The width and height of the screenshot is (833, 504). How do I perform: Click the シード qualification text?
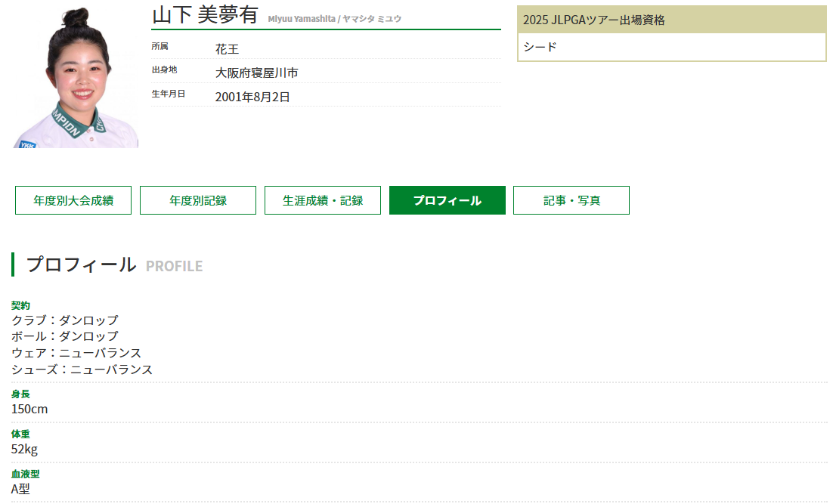click(540, 47)
